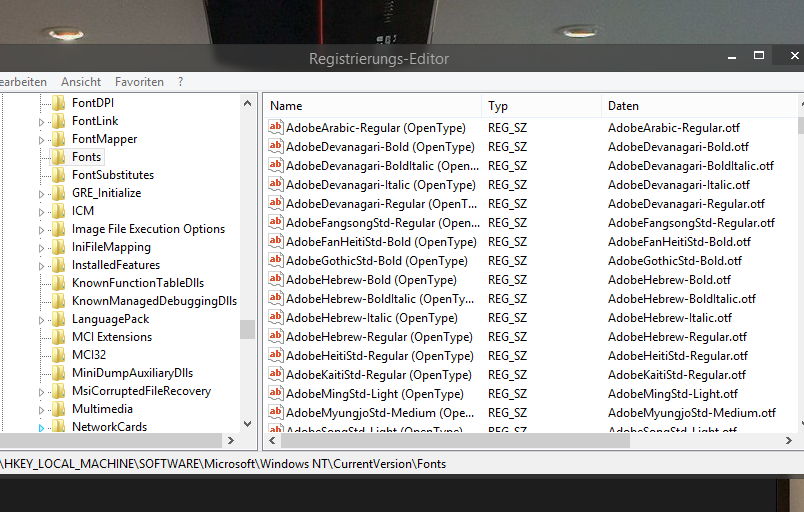Click string icon of AdobeHebrew-BoldItalic value
804x512 pixels.
(276, 297)
